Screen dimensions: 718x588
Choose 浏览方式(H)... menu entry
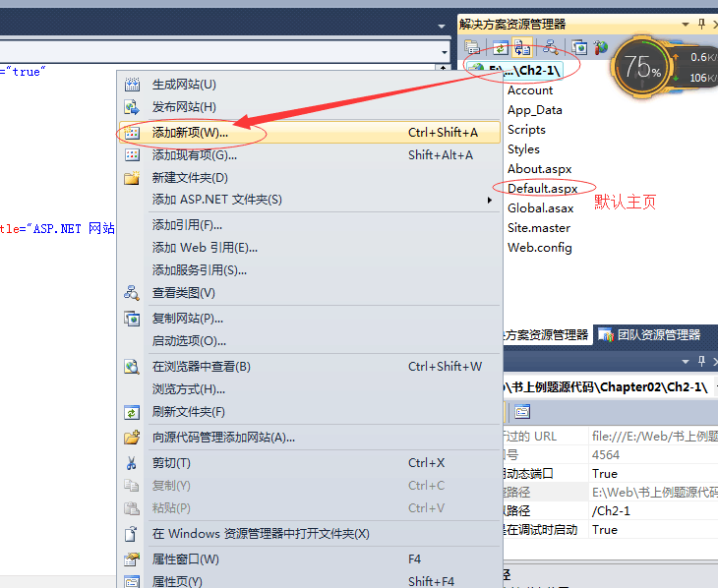pyautogui.click(x=310, y=389)
